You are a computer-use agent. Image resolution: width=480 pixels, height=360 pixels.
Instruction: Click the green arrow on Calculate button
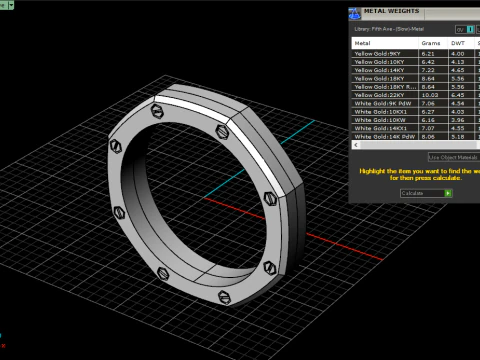(x=448, y=193)
